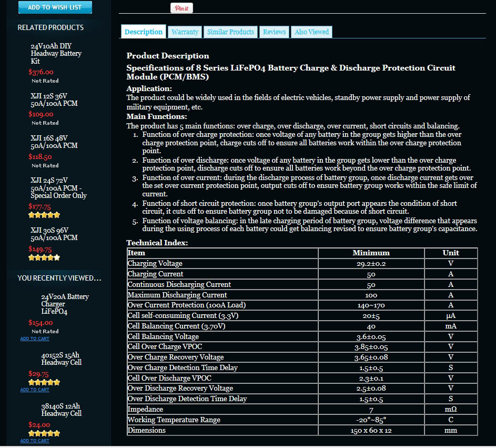Open the XJI 12S 36V 50A/100A PCM link
The width and height of the screenshot is (496, 448).
(x=54, y=99)
